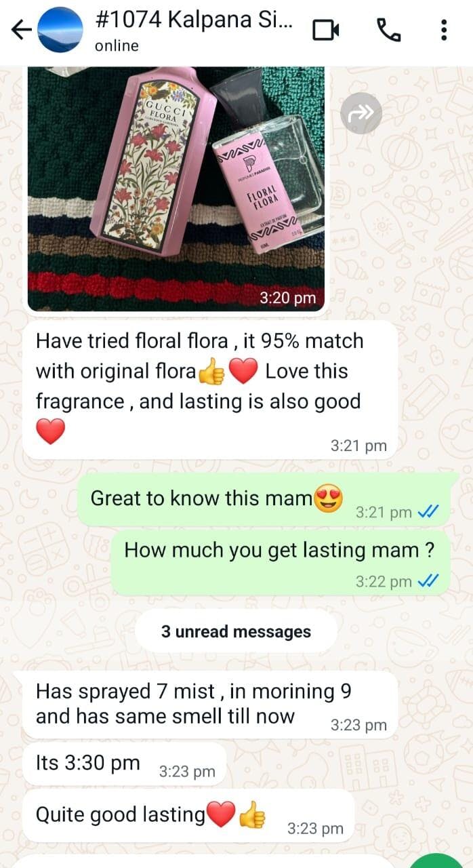Open the contact's profile picture
Image resolution: width=473 pixels, height=868 pixels.
tap(60, 30)
